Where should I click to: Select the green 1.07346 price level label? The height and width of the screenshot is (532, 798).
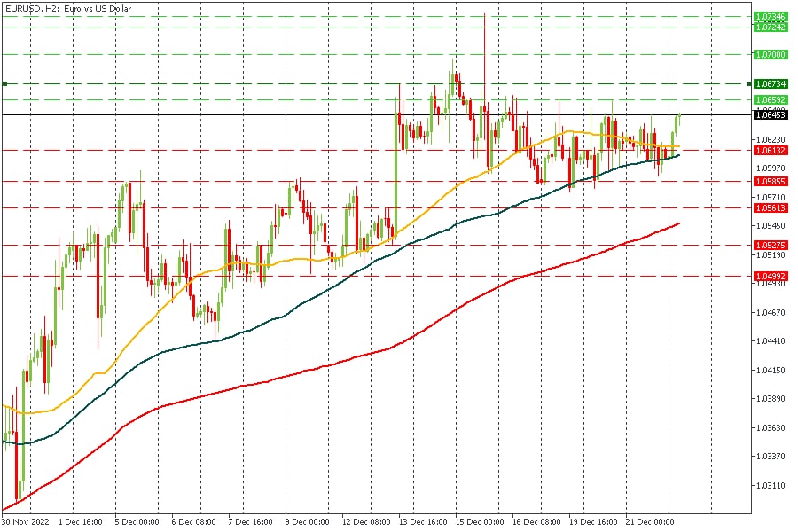pos(771,17)
